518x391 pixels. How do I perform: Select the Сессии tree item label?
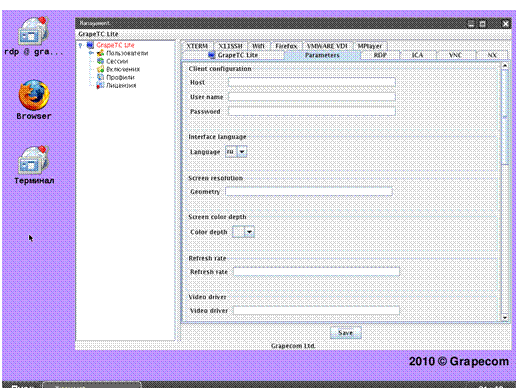(117, 61)
